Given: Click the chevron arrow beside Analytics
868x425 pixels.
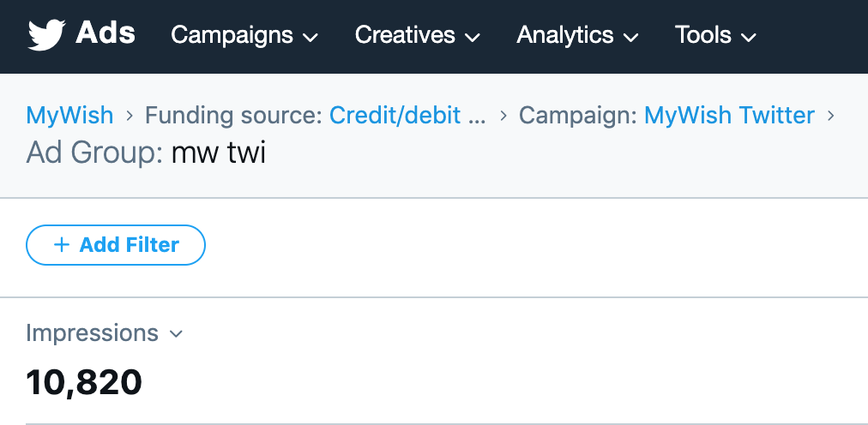Looking at the screenshot, I should click(x=630, y=37).
